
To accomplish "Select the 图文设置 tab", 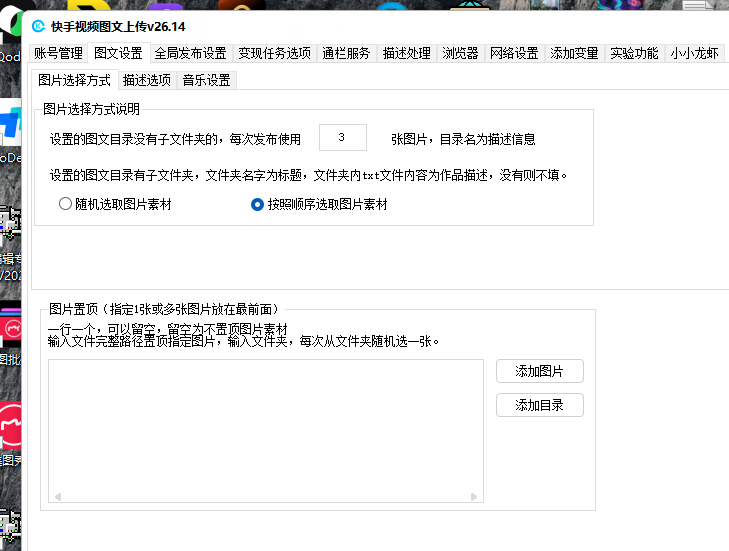I will click(x=119, y=53).
